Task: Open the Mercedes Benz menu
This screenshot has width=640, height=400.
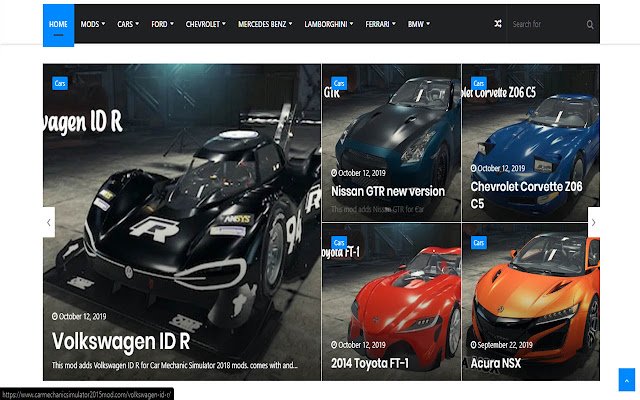Action: 265,24
